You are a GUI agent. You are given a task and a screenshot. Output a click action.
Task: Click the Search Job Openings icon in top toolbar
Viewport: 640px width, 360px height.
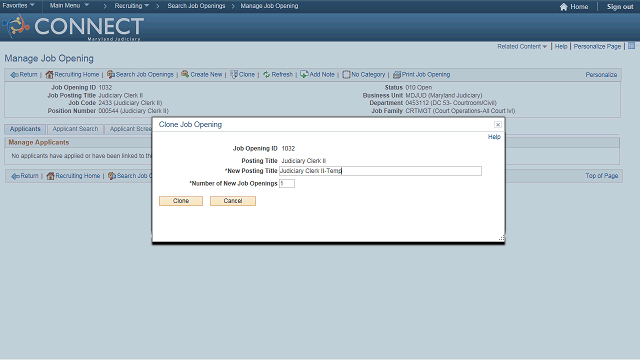[111, 74]
